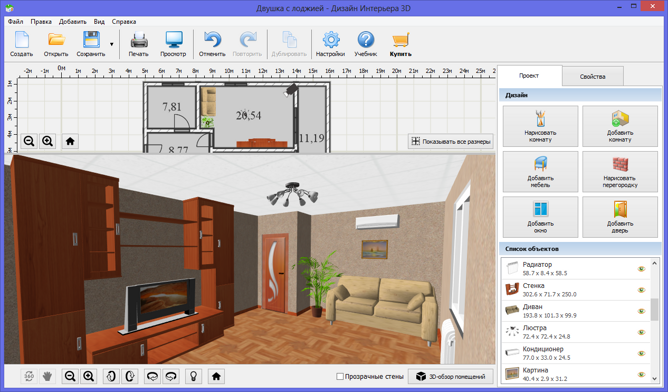Click object list scrollbar down arrow

click(655, 378)
